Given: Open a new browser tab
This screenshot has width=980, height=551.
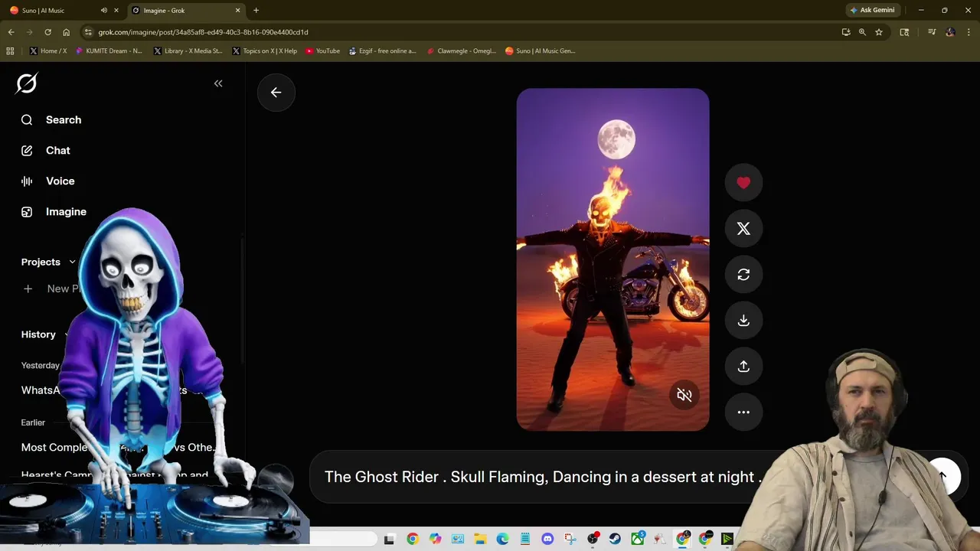Looking at the screenshot, I should [x=256, y=10].
